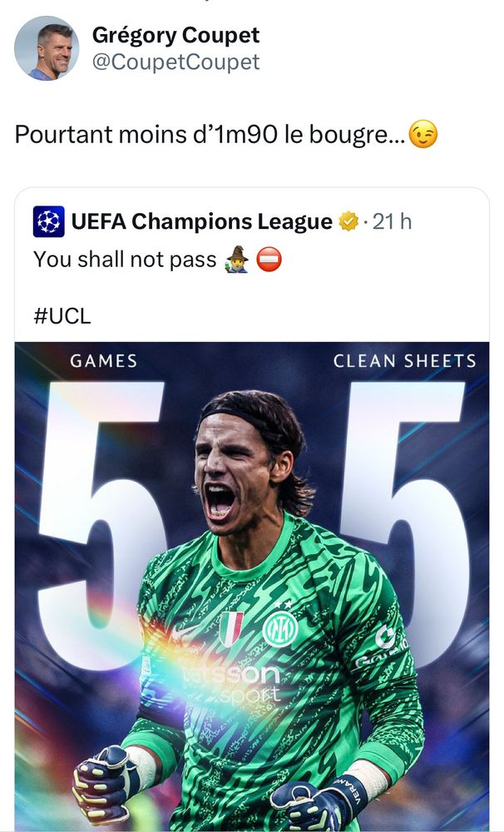Tap the GAMES label on the image
This screenshot has width=504, height=832.
pos(103,361)
